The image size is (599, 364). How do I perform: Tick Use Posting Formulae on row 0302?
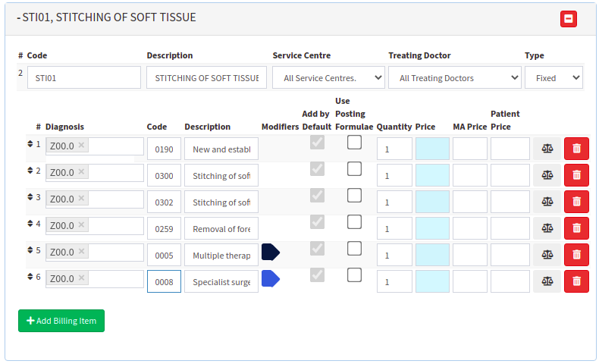pos(354,196)
